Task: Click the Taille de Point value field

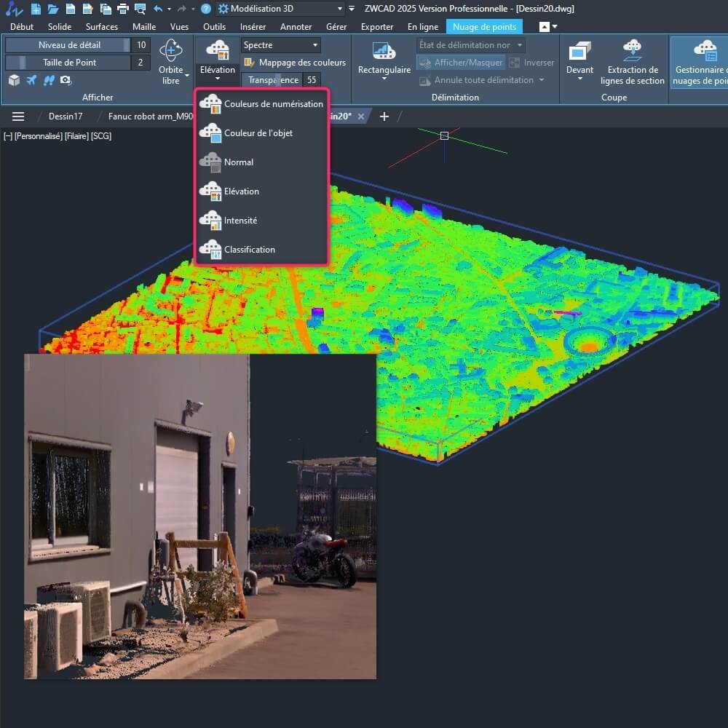Action: click(141, 63)
